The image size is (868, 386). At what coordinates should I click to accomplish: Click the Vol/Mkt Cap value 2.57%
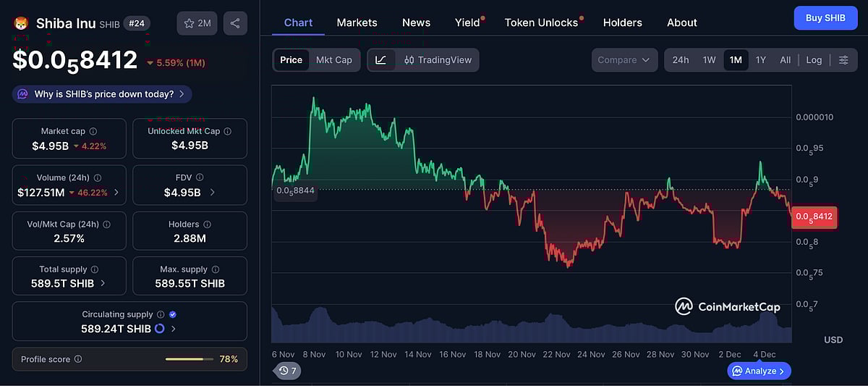click(x=69, y=238)
